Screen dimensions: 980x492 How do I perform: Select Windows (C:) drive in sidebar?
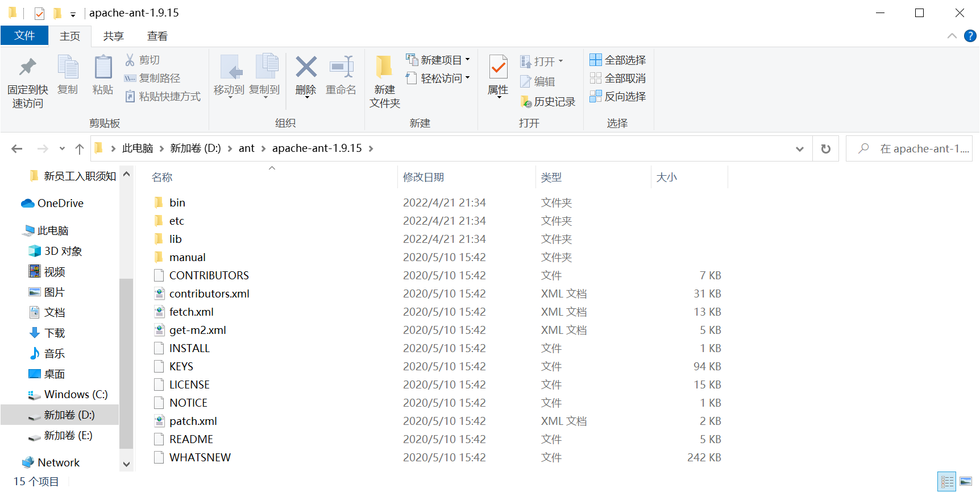pos(68,394)
